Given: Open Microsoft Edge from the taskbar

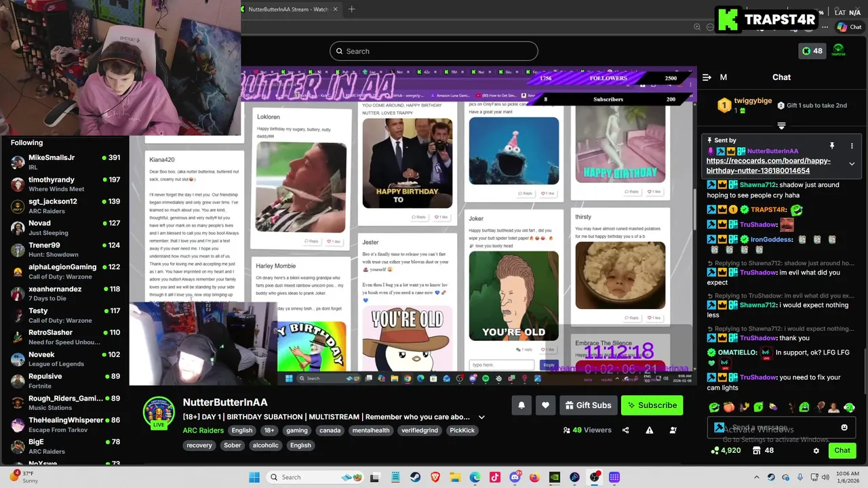Looking at the screenshot, I should click(475, 477).
